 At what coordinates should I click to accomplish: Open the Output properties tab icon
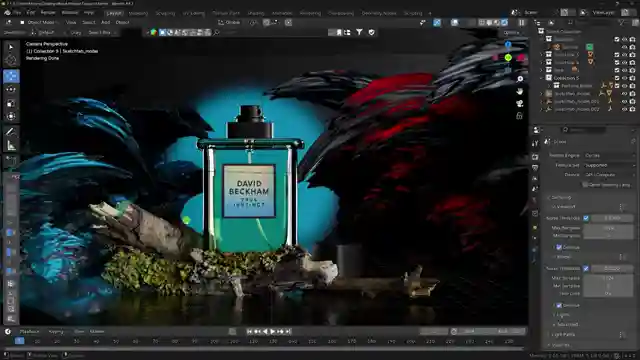535,168
